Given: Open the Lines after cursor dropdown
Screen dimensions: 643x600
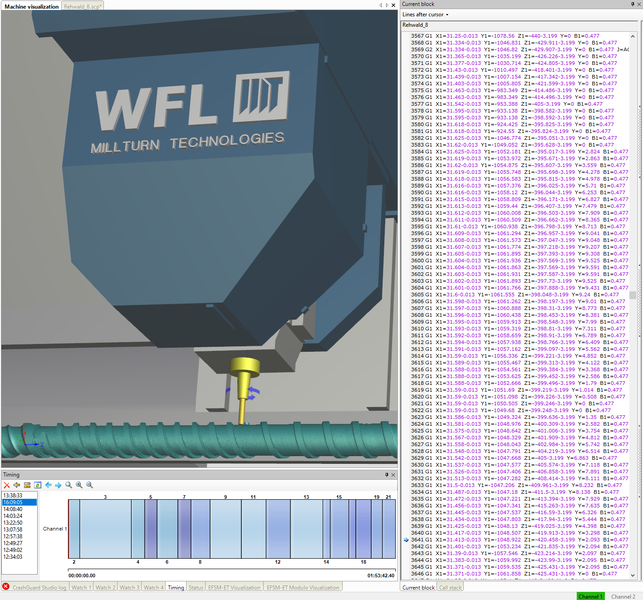Looking at the screenshot, I should tap(425, 14).
